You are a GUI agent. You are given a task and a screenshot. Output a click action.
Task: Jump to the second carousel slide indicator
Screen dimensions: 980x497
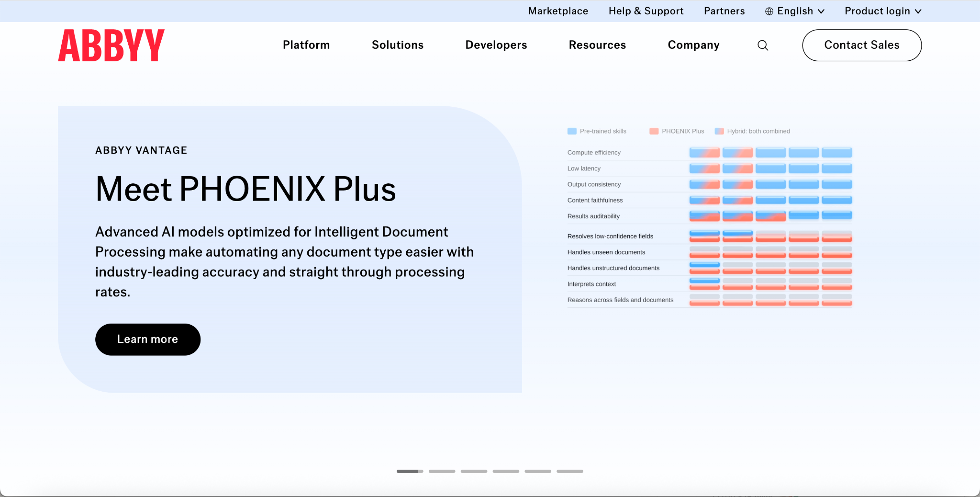442,471
